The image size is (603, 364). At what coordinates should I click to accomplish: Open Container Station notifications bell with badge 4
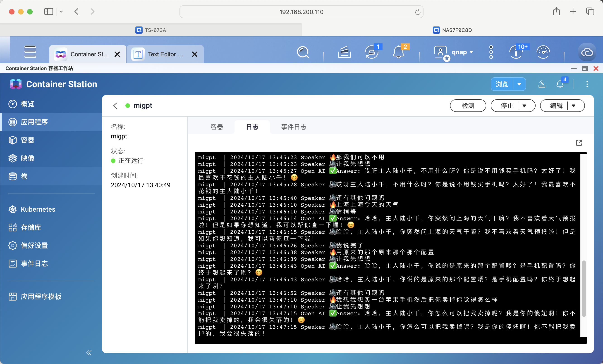[x=560, y=84]
